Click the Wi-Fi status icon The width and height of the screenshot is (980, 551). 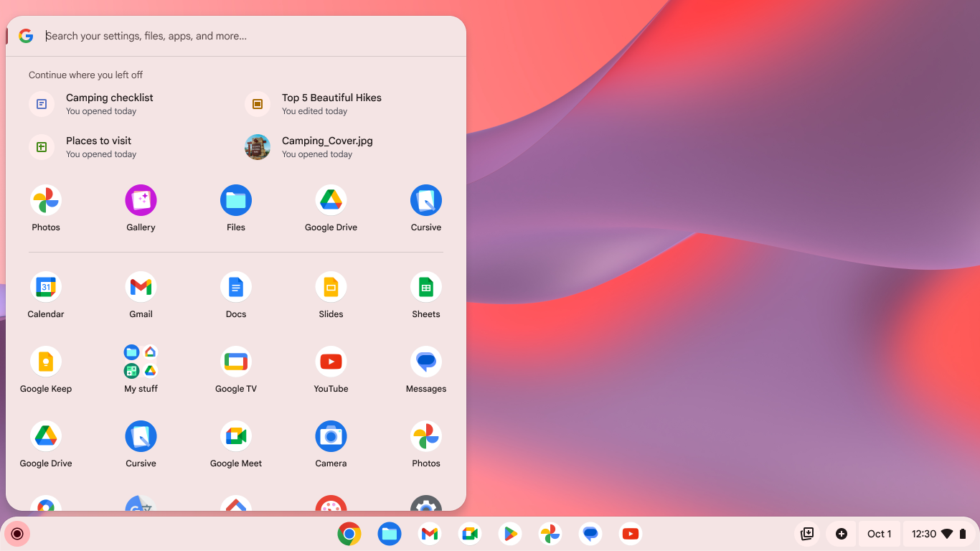(947, 534)
